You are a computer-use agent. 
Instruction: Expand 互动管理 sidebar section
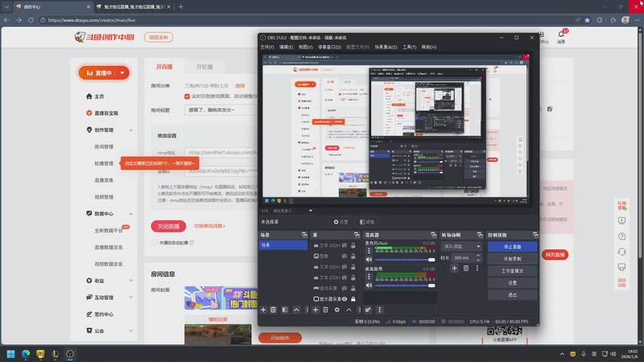(x=130, y=298)
